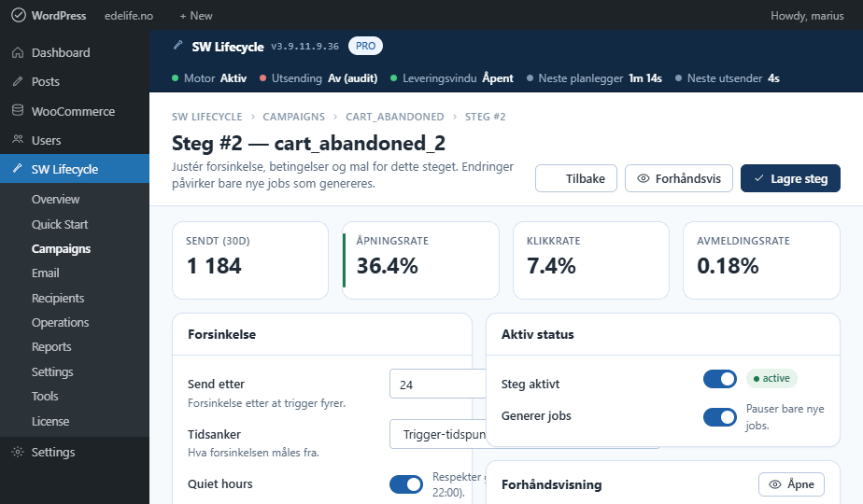Click the Neste utsender status dot
This screenshot has width=863, height=504.
coord(679,78)
